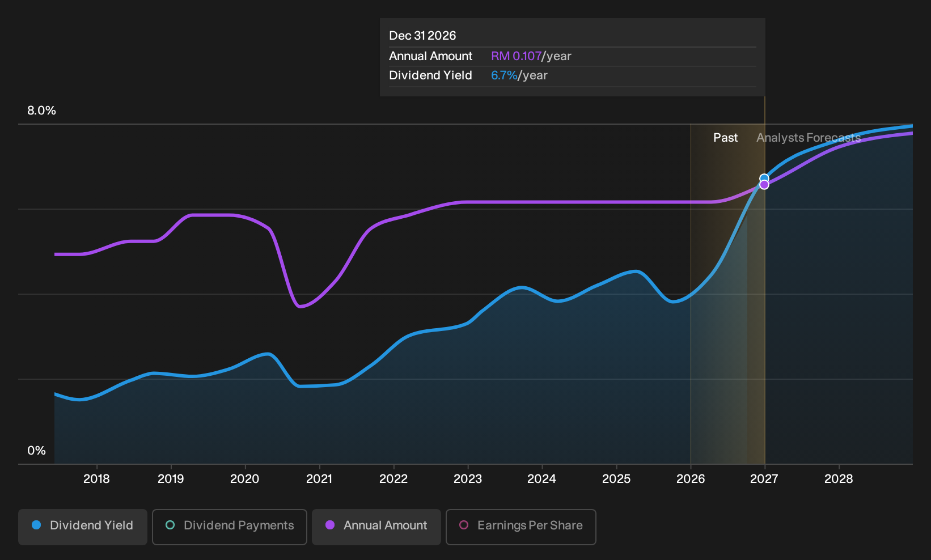Image resolution: width=931 pixels, height=560 pixels.
Task: Enable the Dividend Payments series
Action: pyautogui.click(x=230, y=527)
